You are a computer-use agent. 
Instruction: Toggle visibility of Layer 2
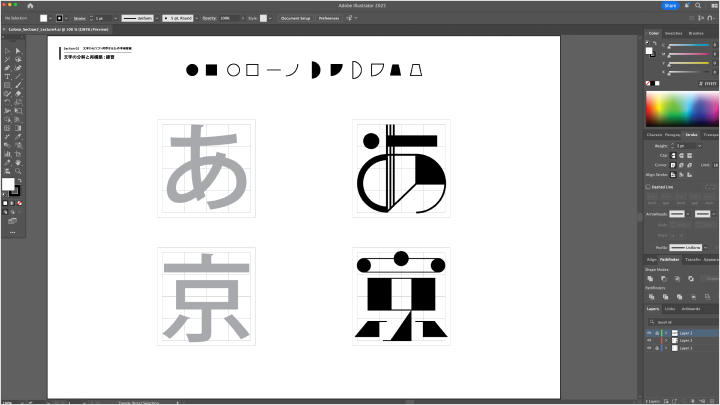coord(649,341)
